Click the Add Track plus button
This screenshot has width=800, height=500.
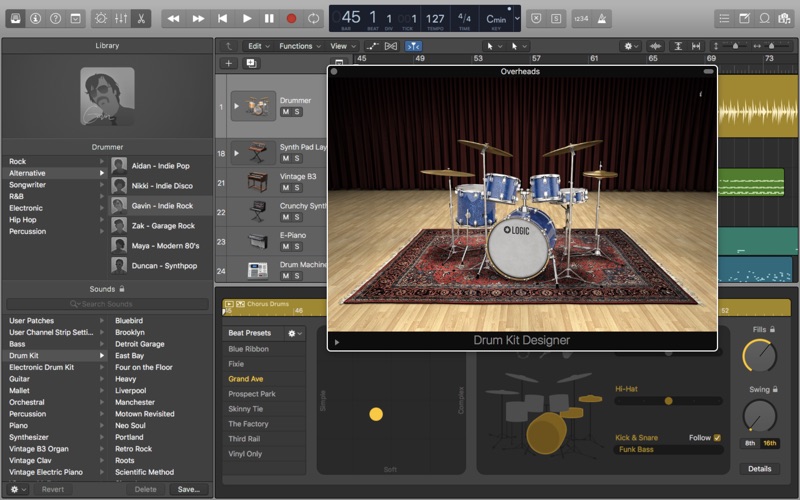[229, 63]
